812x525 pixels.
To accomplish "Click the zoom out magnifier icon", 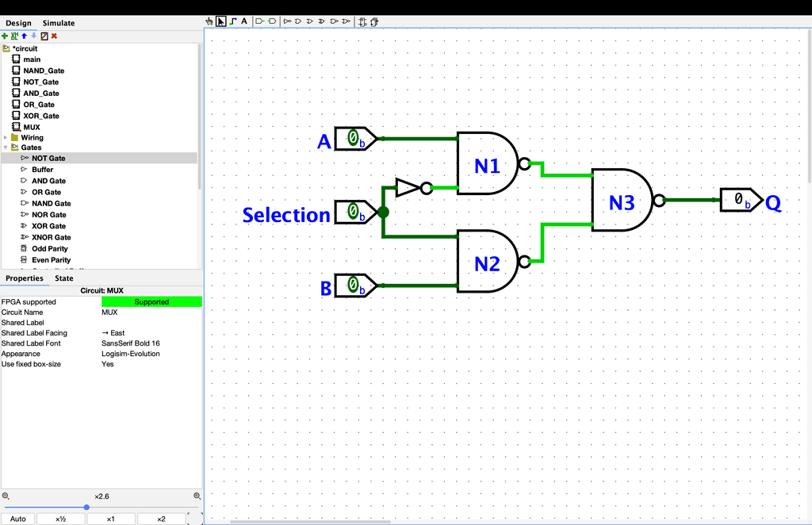I will (6, 496).
